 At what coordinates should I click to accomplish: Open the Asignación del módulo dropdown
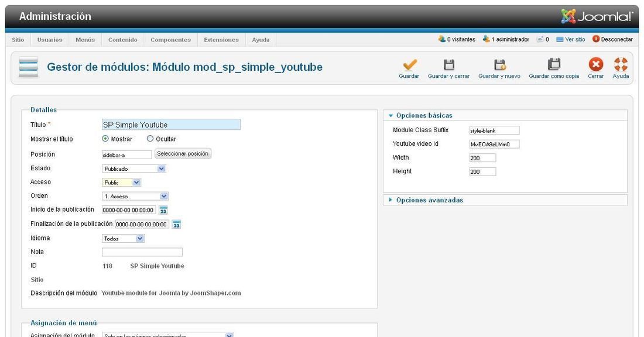coord(167,335)
